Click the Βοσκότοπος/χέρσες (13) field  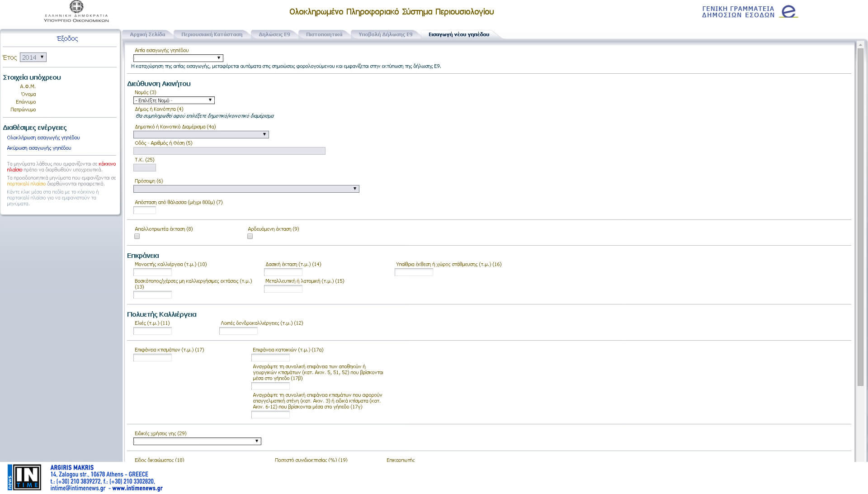(x=152, y=295)
